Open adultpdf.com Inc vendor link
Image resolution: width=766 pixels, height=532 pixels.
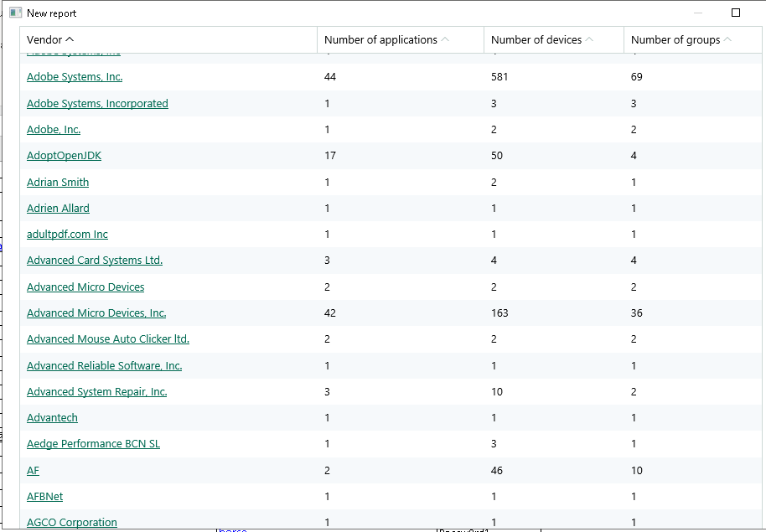pyautogui.click(x=67, y=234)
